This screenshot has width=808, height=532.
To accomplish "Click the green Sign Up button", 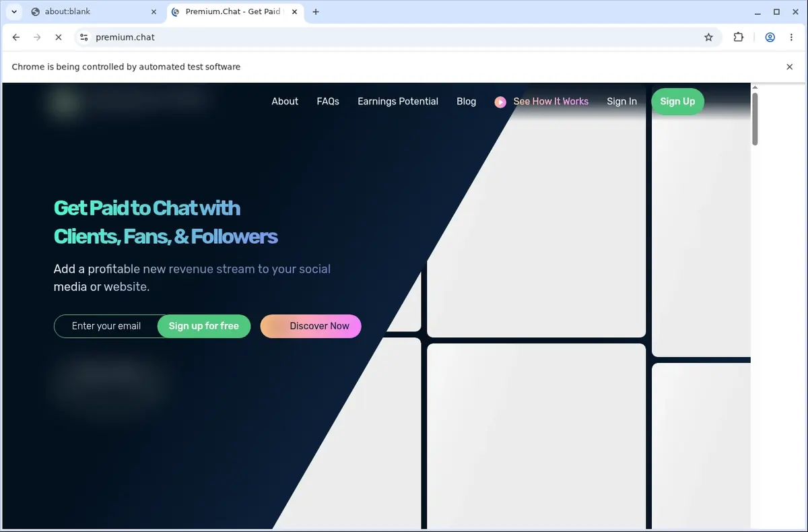I will coord(677,101).
